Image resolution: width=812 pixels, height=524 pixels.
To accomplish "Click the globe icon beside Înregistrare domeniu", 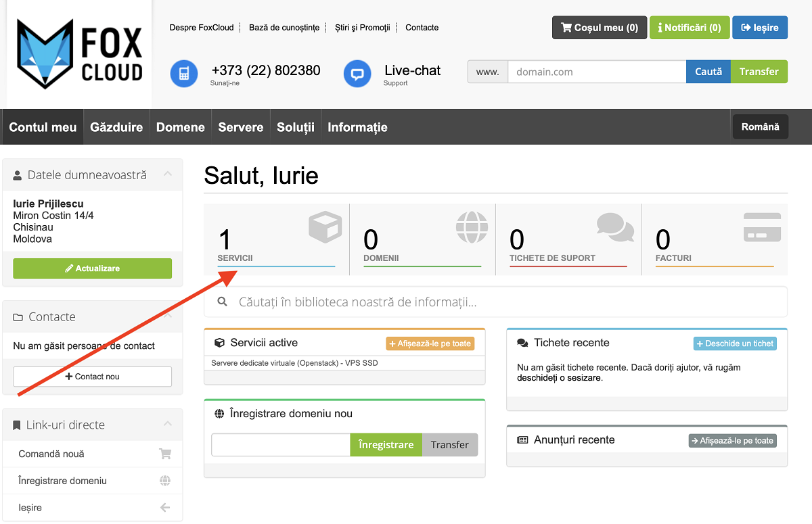I will click(164, 481).
